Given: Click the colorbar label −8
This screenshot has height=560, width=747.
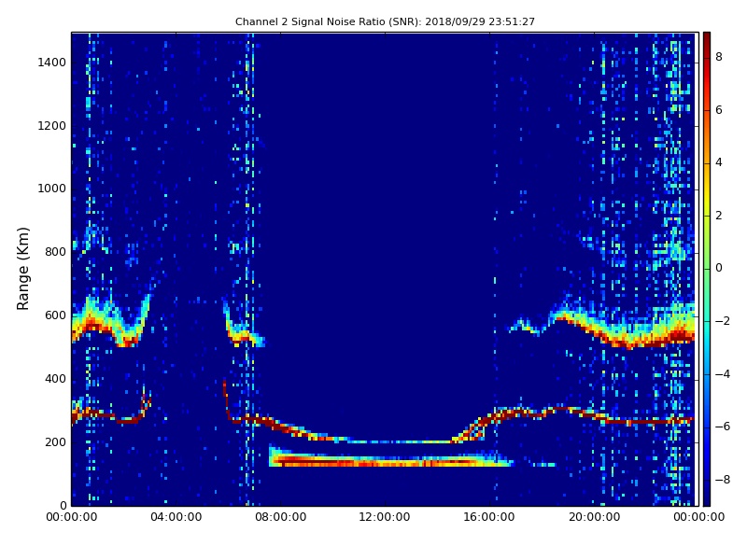Looking at the screenshot, I should (x=722, y=480).
